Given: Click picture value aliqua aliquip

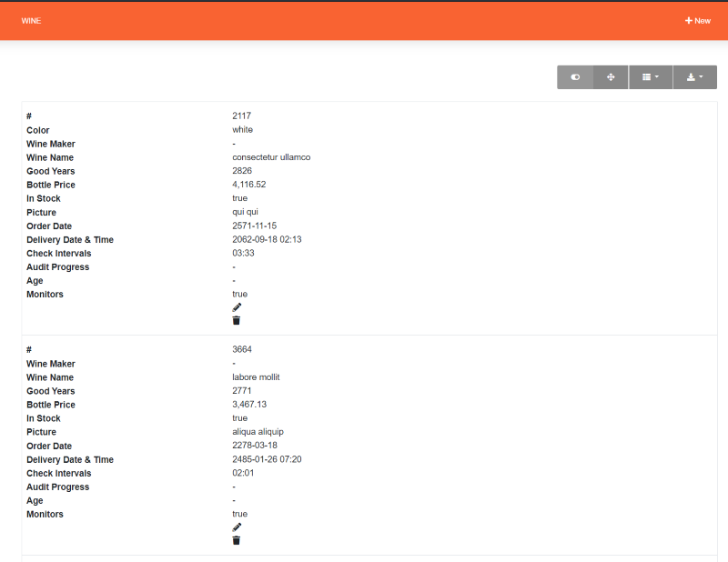Looking at the screenshot, I should point(258,432).
